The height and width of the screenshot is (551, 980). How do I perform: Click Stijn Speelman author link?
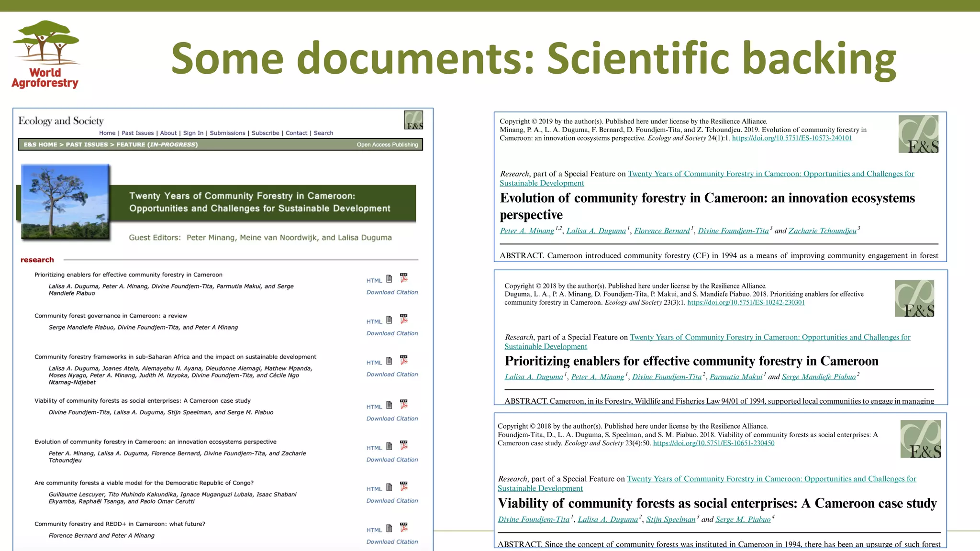pos(670,519)
